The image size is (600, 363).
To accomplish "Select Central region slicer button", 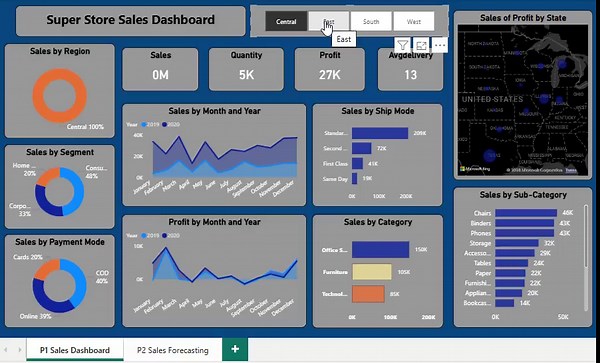I will coord(286,21).
